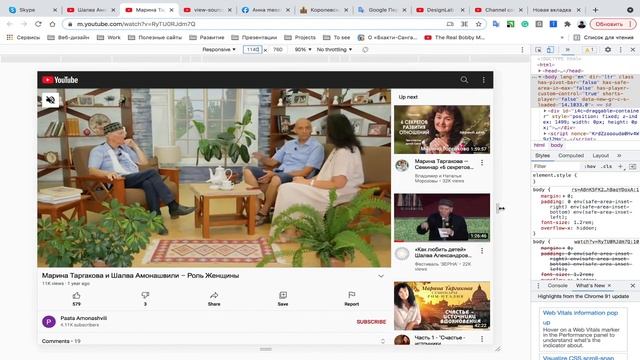Select the What's New drawer tab
640x360 pixels.
coord(590,286)
